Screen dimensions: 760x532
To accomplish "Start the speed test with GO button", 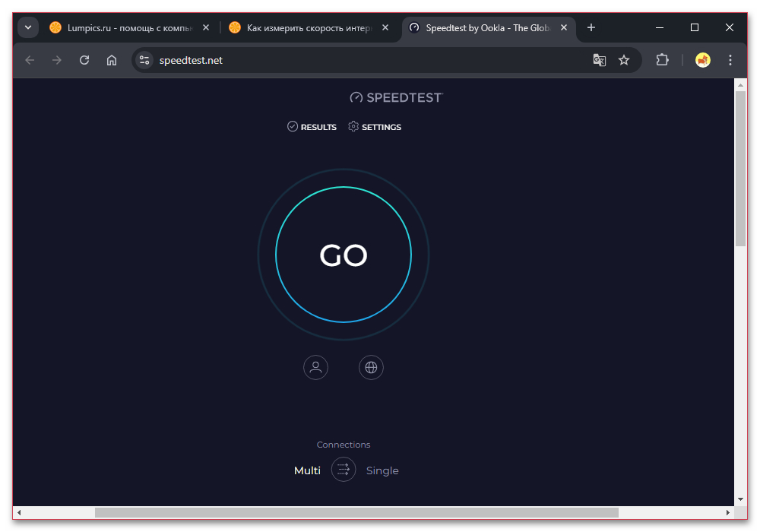I will click(344, 255).
